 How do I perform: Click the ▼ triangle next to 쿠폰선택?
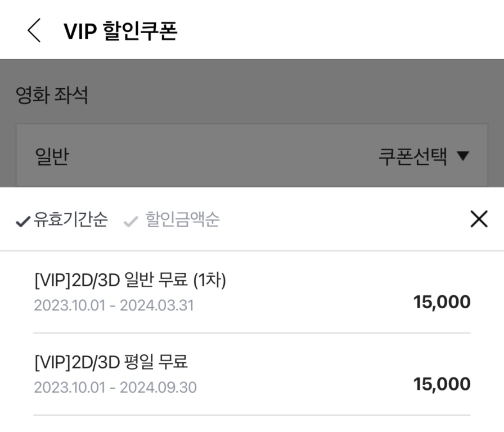tap(463, 157)
